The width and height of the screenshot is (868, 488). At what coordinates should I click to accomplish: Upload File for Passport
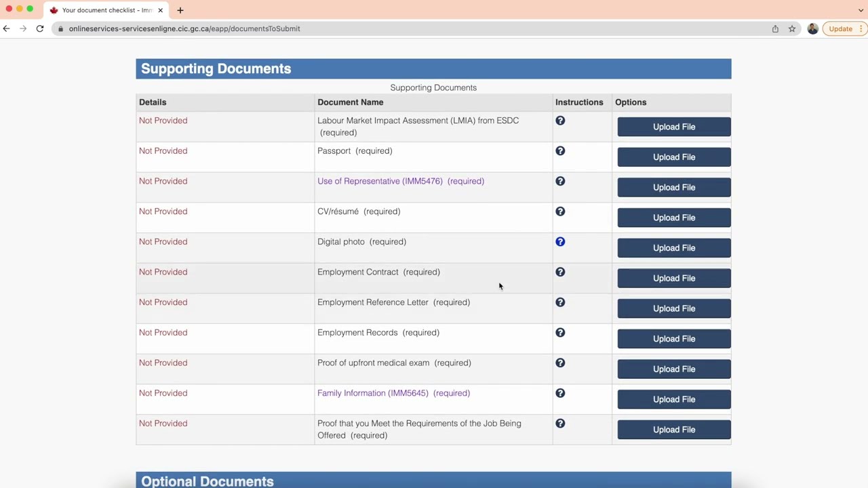click(x=674, y=157)
